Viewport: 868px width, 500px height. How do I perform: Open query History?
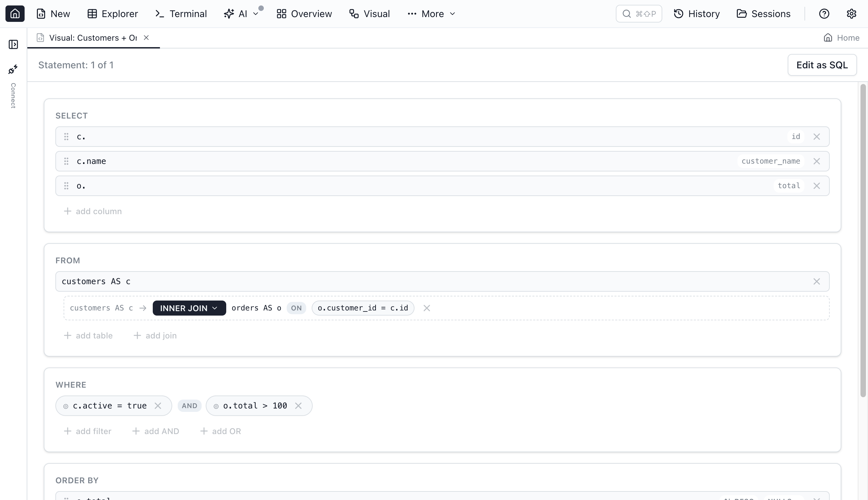[x=696, y=14]
